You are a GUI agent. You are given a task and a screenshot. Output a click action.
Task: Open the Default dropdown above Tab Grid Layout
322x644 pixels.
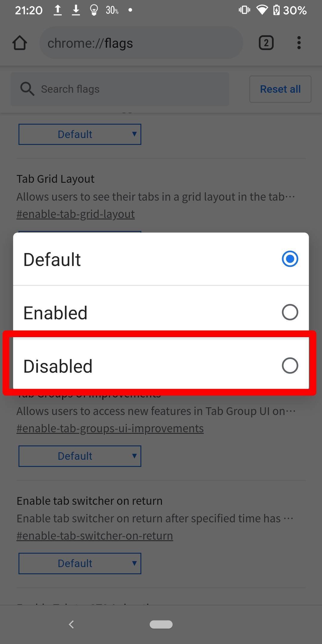[80, 134]
